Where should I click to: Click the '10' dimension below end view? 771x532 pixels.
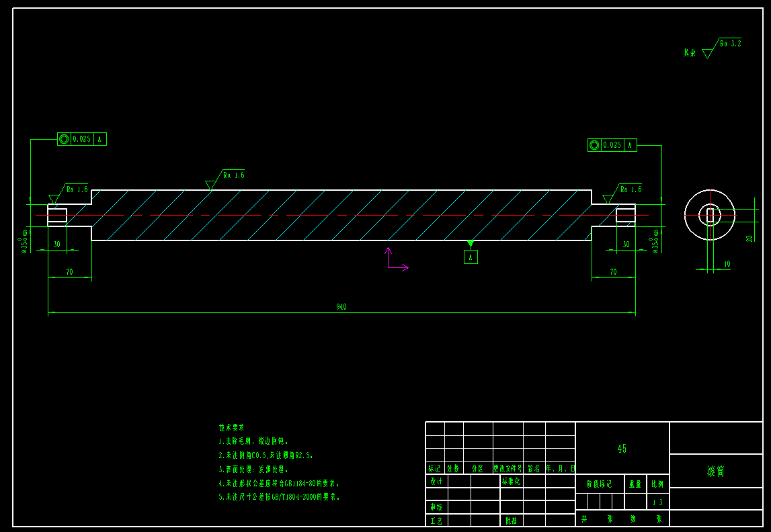(x=727, y=264)
